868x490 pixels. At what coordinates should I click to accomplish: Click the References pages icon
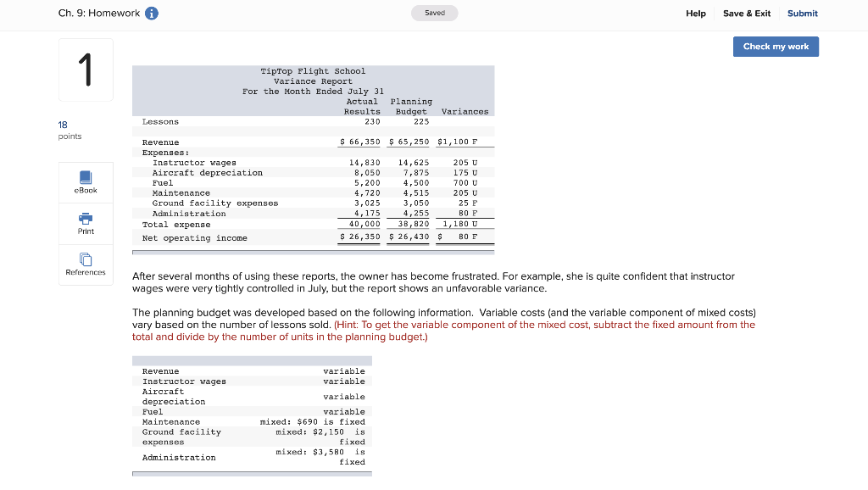coord(85,259)
